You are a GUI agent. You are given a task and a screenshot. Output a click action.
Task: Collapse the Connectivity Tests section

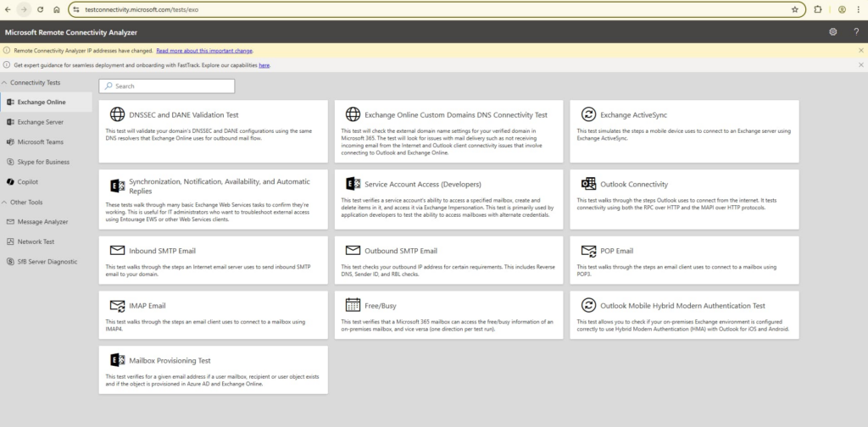[x=5, y=82]
